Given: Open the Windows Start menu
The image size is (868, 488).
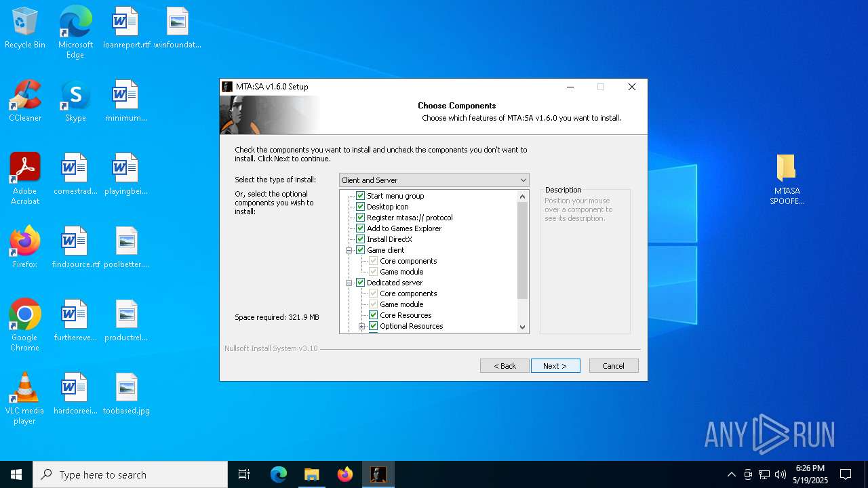Looking at the screenshot, I should 16,474.
